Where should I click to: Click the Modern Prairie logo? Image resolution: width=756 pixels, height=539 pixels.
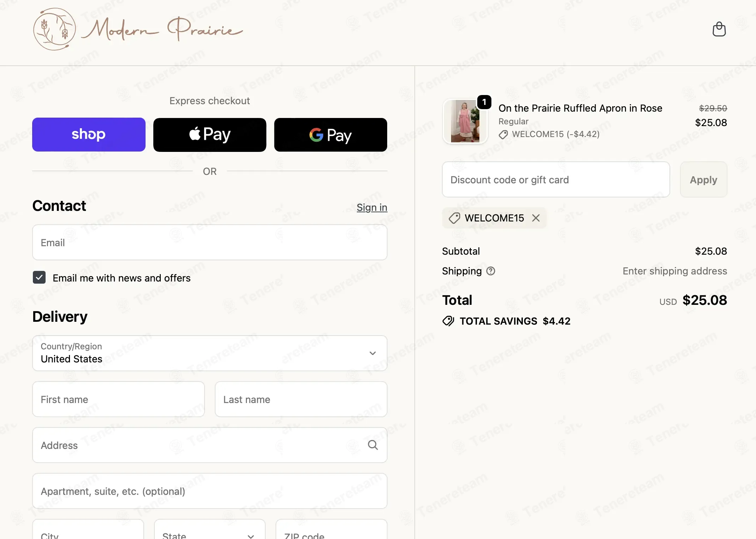(138, 29)
